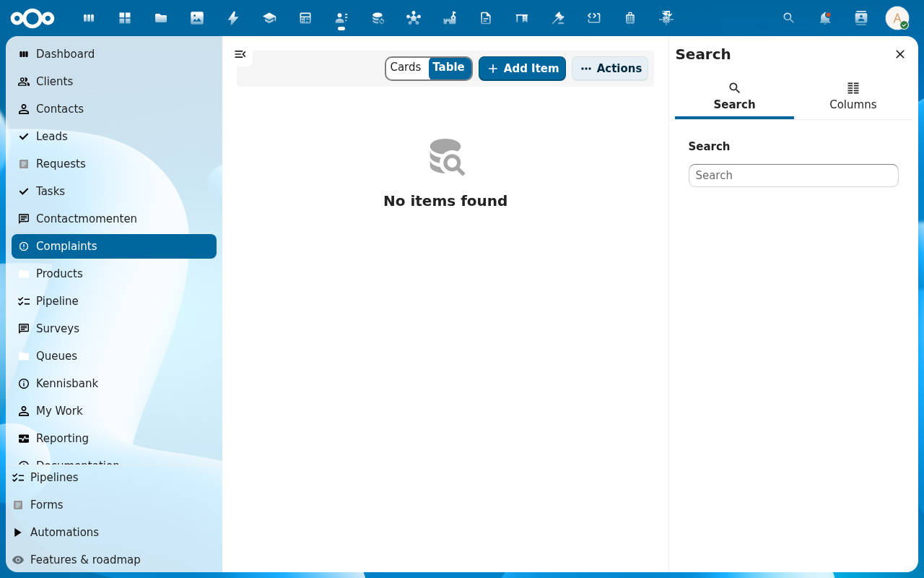
Task: Open the notifications bell
Action: click(825, 18)
